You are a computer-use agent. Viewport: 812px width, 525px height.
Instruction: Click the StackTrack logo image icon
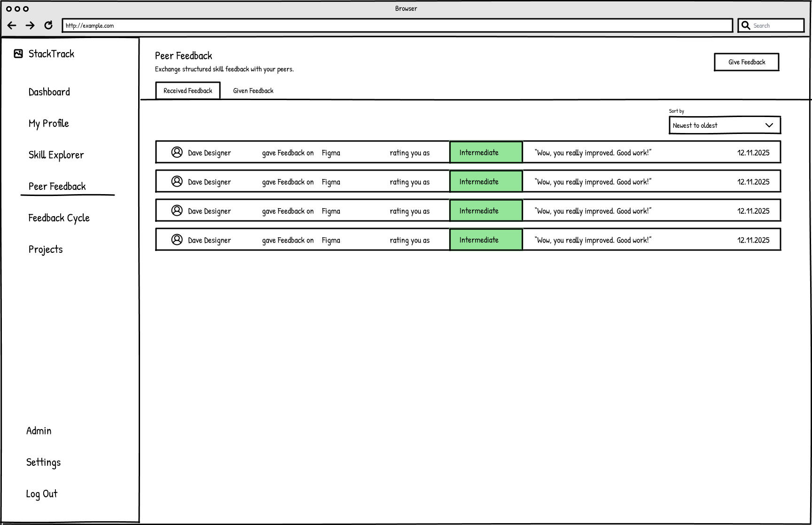(18, 54)
